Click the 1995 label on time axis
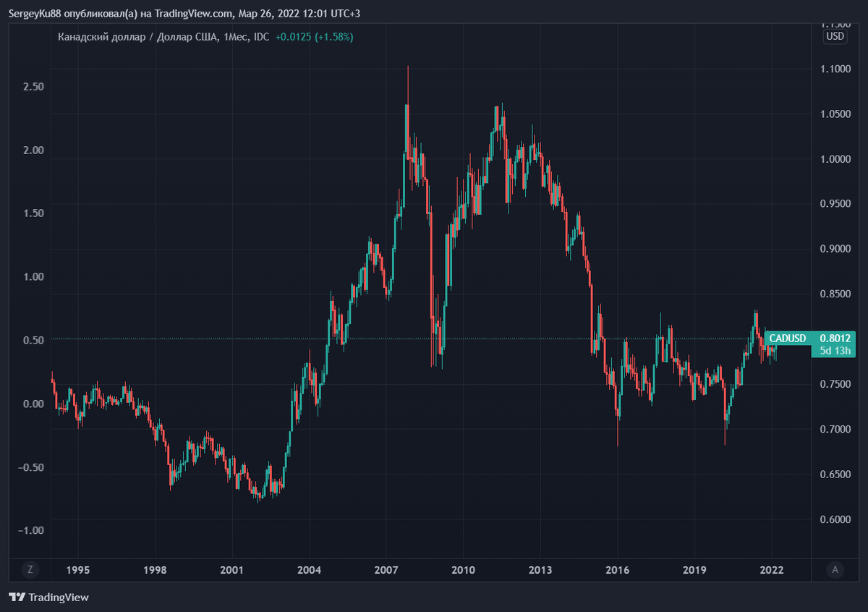The width and height of the screenshot is (868, 612). [x=77, y=569]
